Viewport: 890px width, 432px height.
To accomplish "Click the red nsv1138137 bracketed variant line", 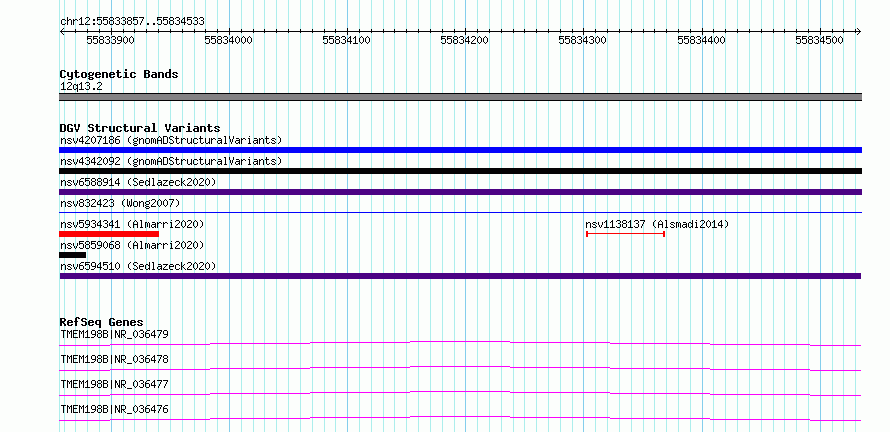I will coord(625,234).
